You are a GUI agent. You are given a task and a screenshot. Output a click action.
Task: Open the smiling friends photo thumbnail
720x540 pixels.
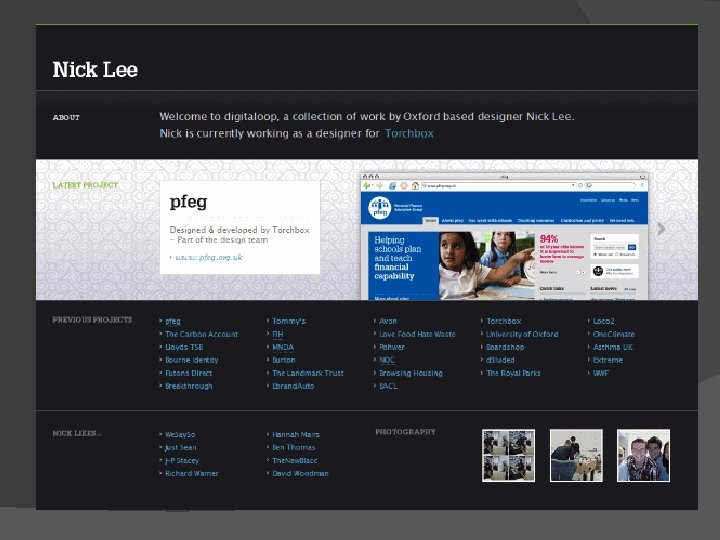(x=643, y=456)
